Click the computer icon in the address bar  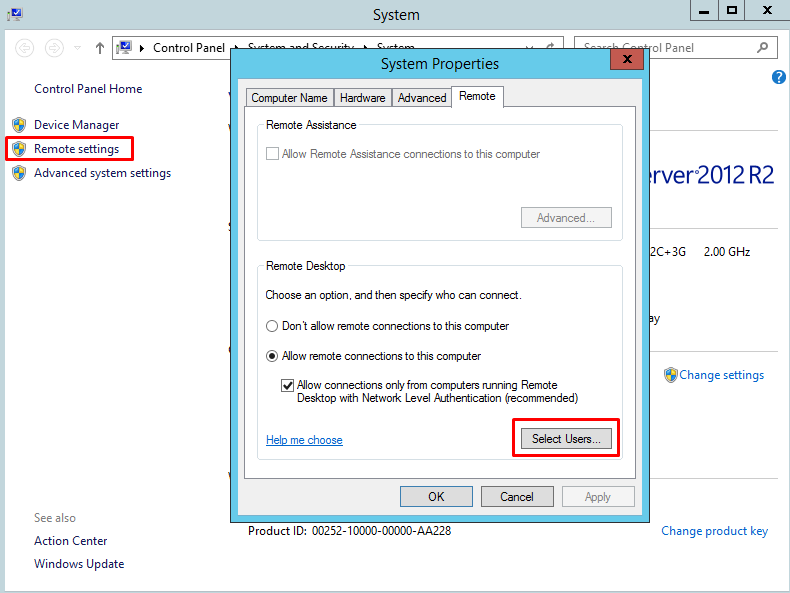pos(124,48)
